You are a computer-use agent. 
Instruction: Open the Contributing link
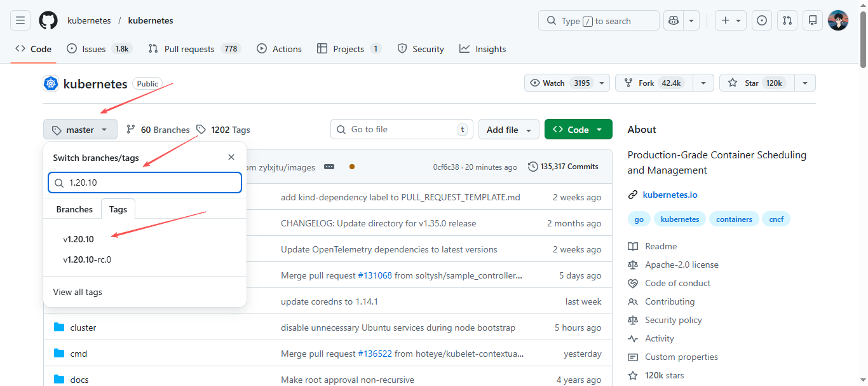[x=661, y=301]
